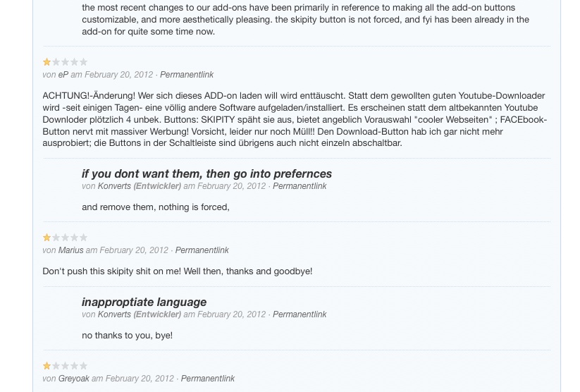
Task: Open Permanentlink of 'inapproptiate language' reply
Action: click(x=300, y=314)
